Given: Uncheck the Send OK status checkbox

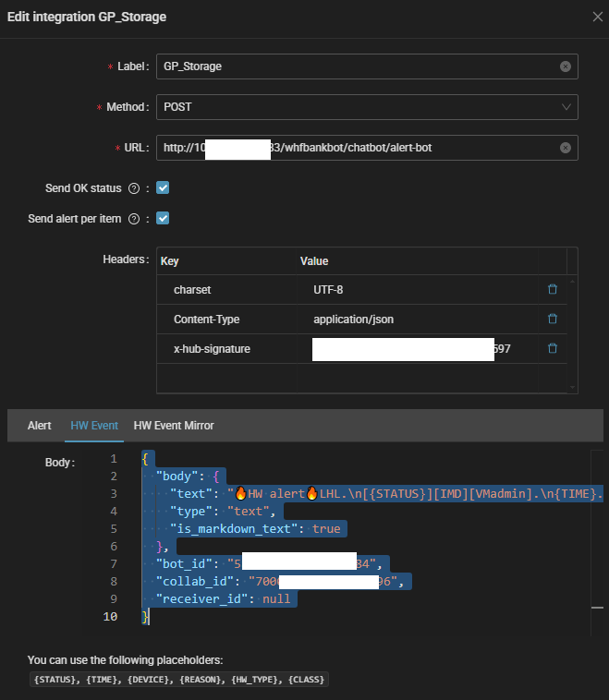Looking at the screenshot, I should click(x=163, y=187).
